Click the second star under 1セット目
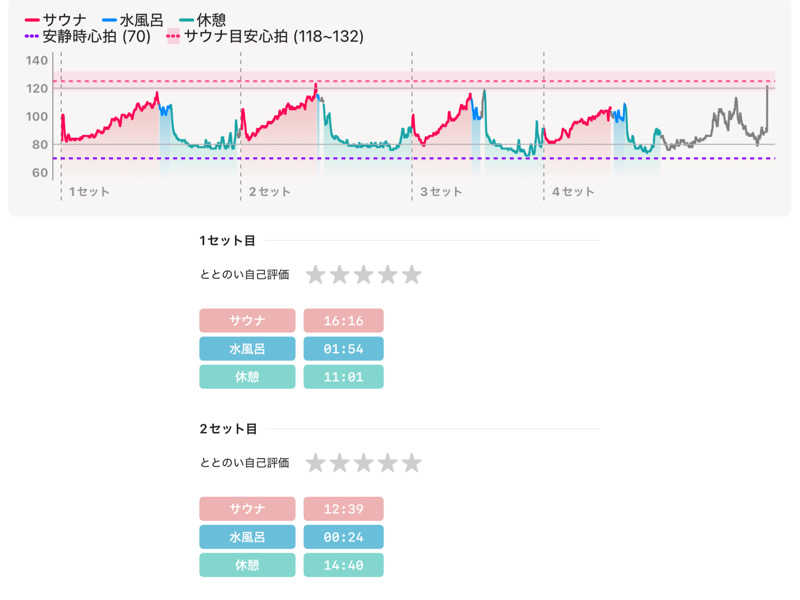Viewport: 800px width, 600px height. (339, 275)
